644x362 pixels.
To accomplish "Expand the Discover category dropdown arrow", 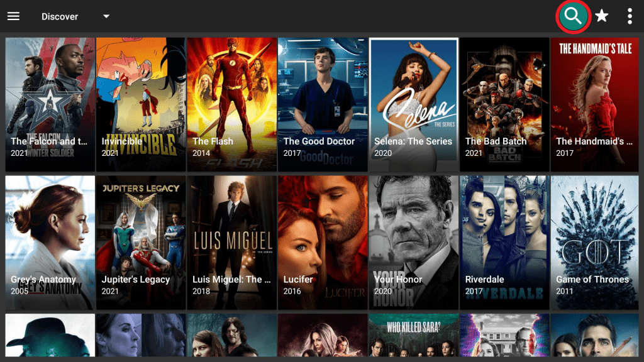I will 106,16.
